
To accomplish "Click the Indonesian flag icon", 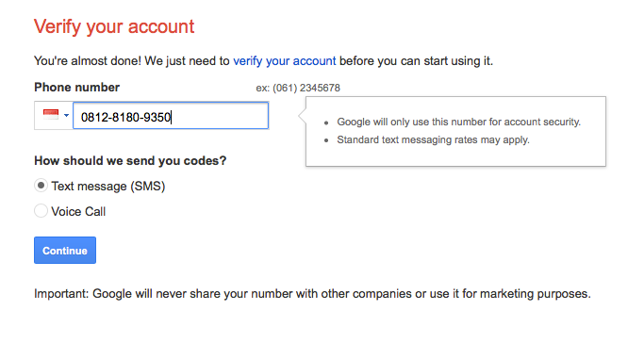I will [x=51, y=114].
